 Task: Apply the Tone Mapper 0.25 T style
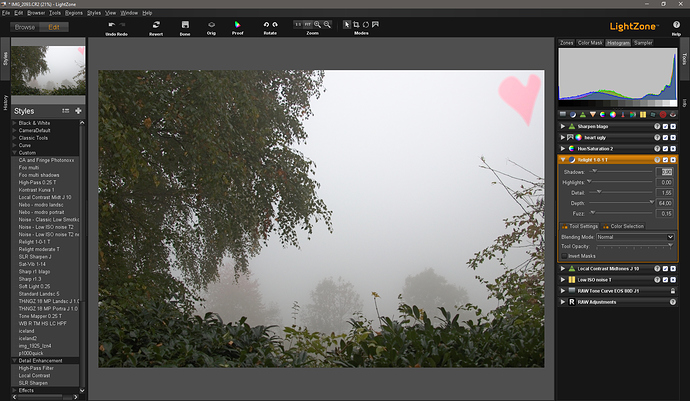pos(40,316)
